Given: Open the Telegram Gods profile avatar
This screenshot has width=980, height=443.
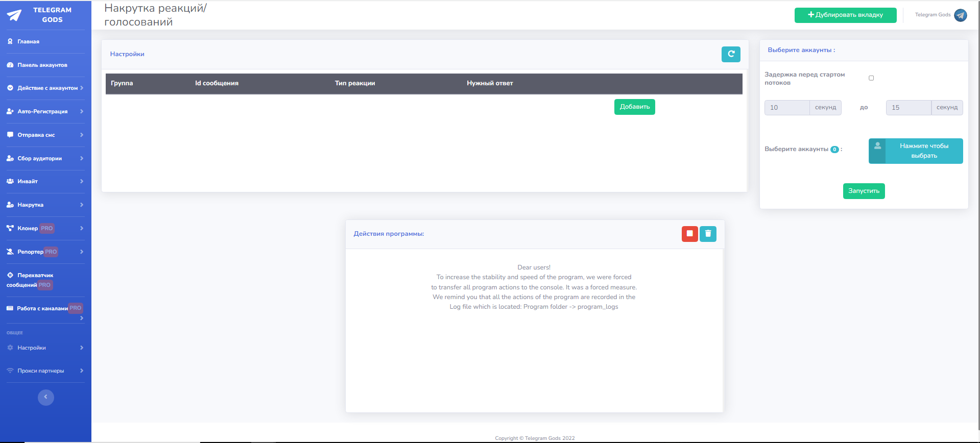Looking at the screenshot, I should point(961,15).
